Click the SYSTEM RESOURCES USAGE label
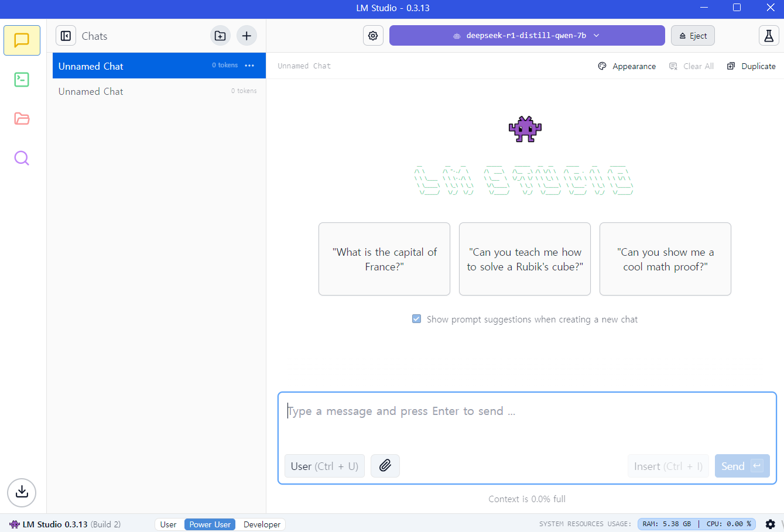The width and height of the screenshot is (784, 532). click(x=585, y=524)
